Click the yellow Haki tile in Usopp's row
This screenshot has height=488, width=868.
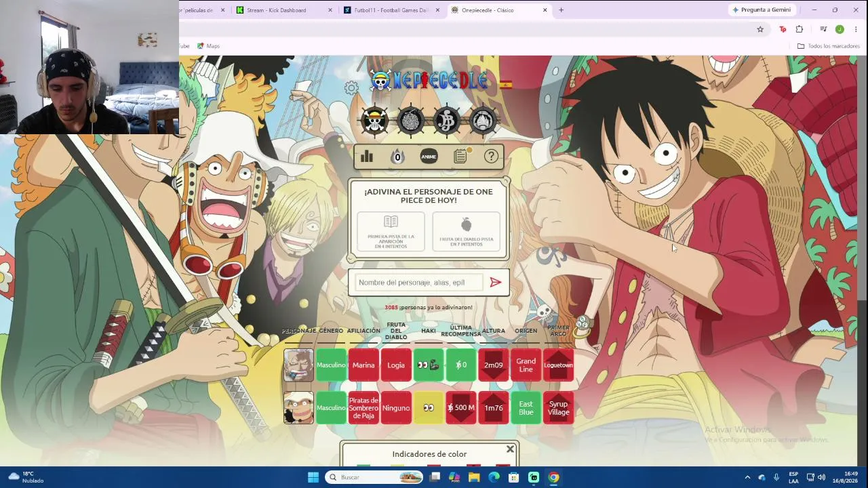point(429,408)
